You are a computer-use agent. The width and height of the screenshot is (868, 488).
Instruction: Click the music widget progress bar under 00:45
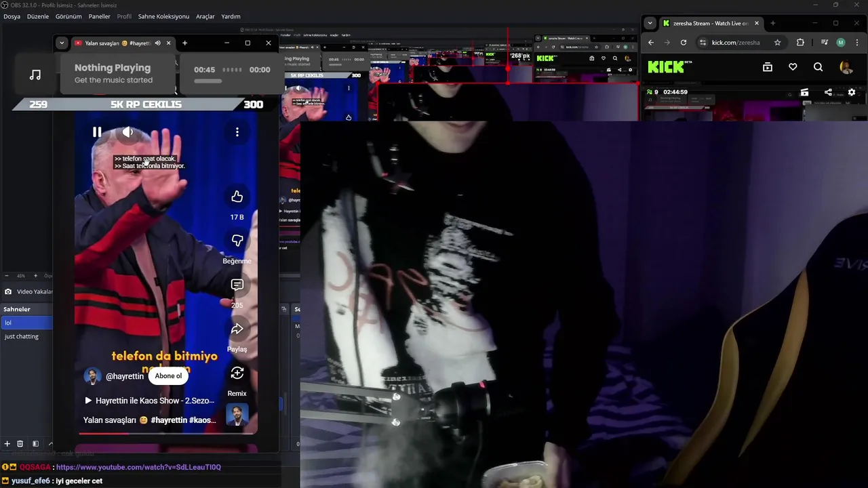tap(208, 81)
